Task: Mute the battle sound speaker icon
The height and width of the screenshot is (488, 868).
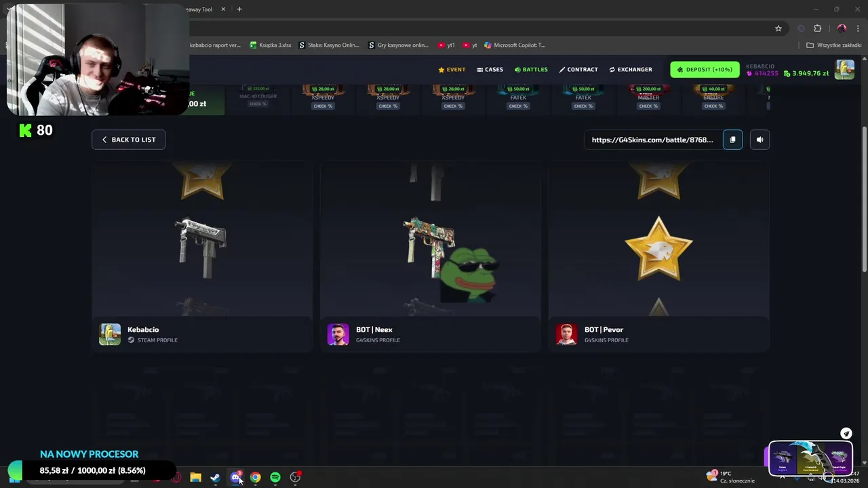Action: (759, 140)
